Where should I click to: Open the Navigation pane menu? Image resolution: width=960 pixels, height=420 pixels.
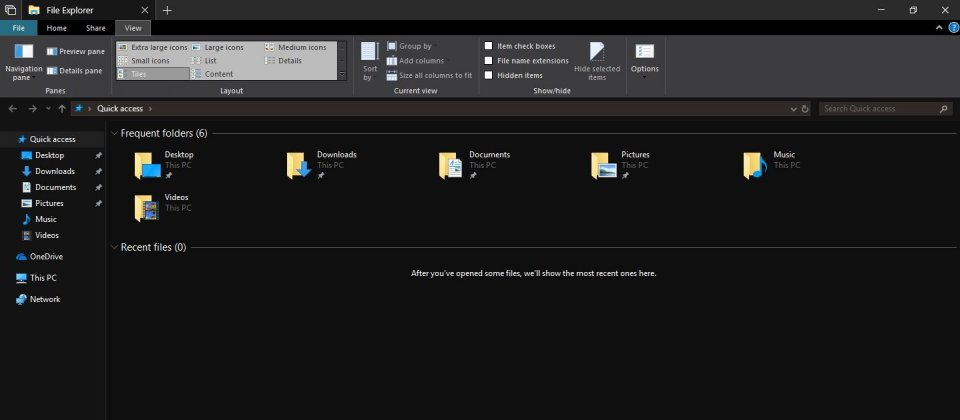click(23, 62)
